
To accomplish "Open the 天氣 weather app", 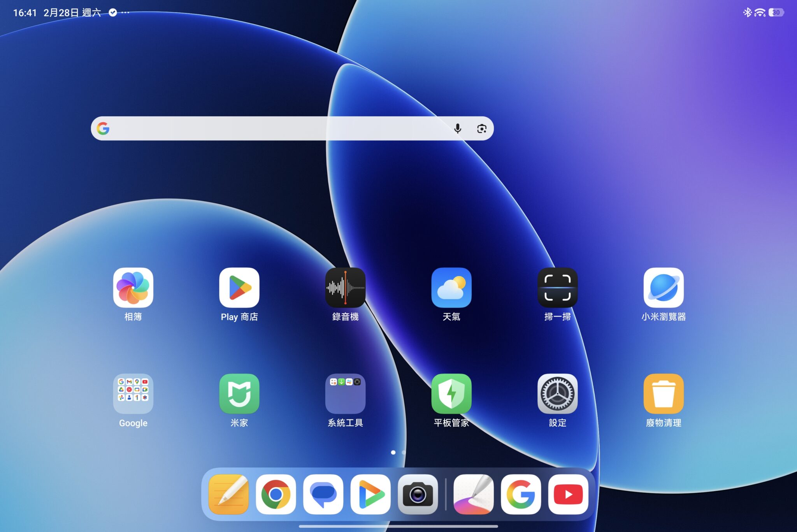I will pos(451,288).
